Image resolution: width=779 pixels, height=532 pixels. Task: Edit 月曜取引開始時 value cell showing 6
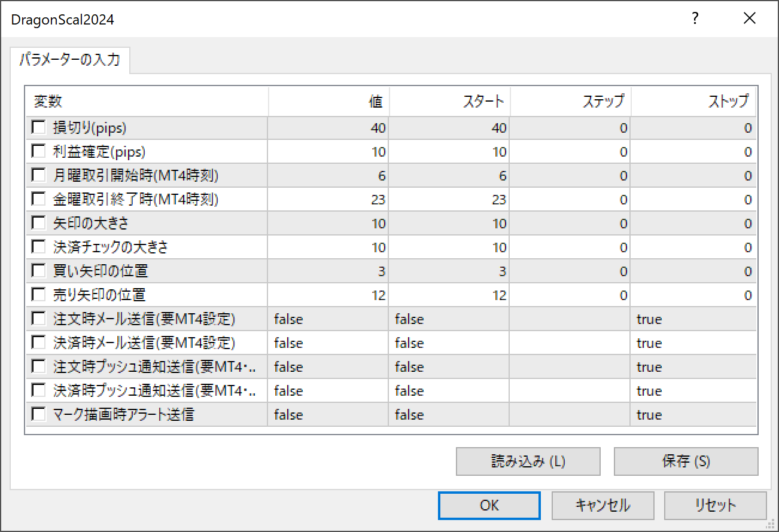(328, 175)
